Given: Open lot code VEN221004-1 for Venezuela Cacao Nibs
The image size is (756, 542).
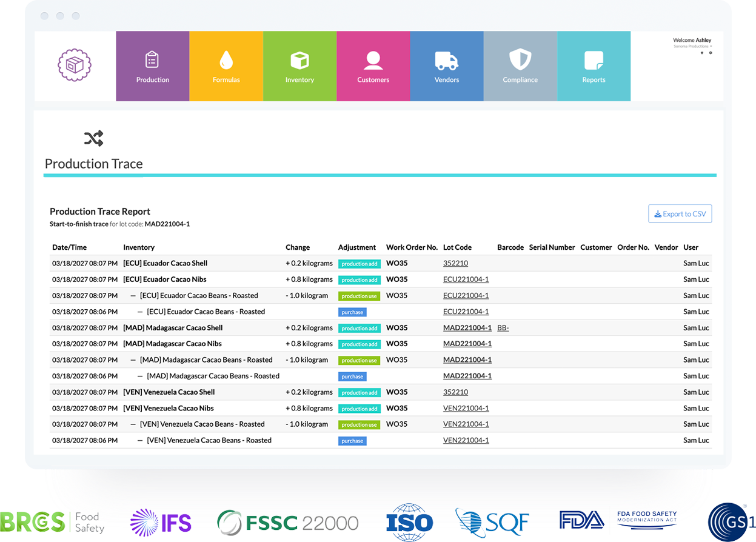Looking at the screenshot, I should point(466,409).
